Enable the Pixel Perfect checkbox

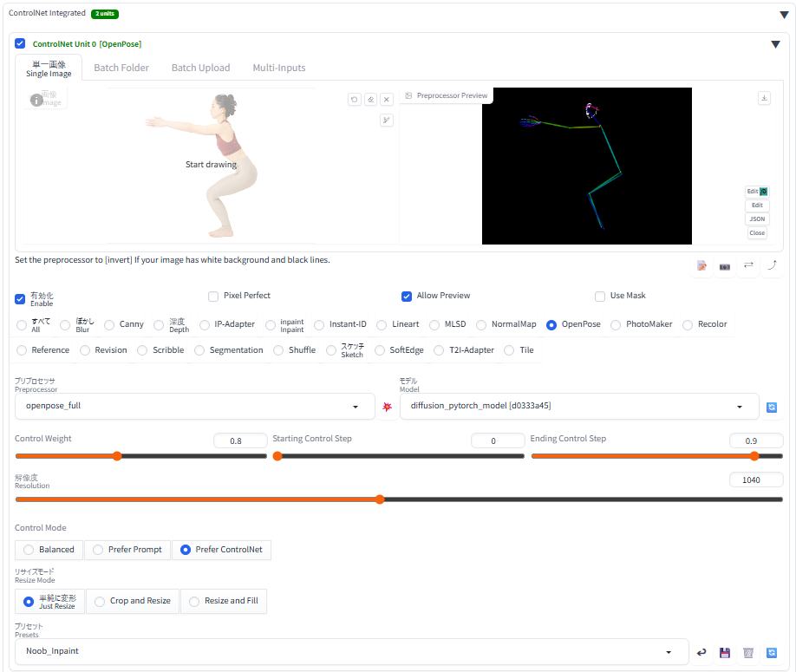tap(213, 296)
